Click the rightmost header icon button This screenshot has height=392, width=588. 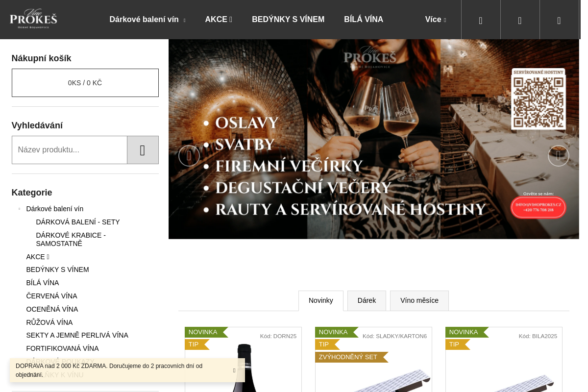(x=559, y=20)
